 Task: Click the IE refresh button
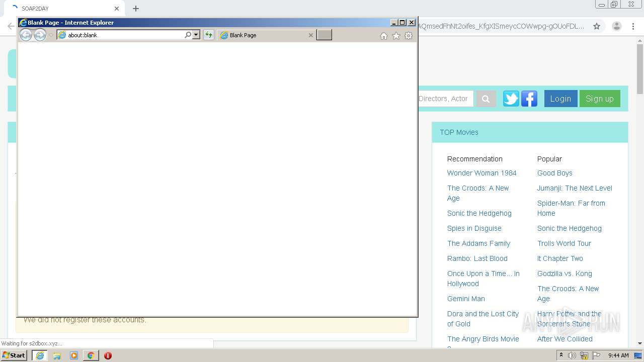tap(208, 35)
